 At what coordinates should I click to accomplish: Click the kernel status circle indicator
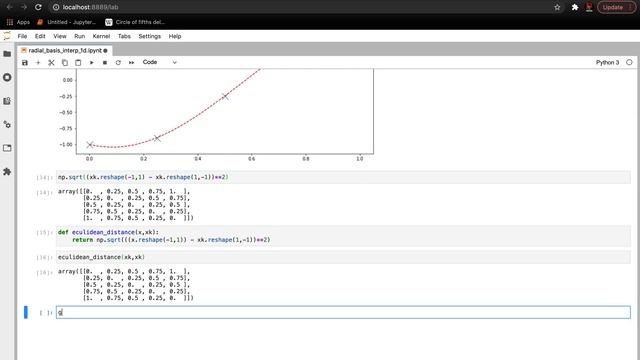[x=629, y=62]
